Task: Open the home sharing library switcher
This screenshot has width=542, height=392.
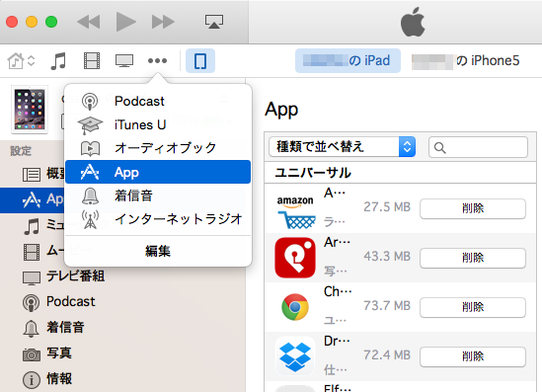Action: [21, 61]
